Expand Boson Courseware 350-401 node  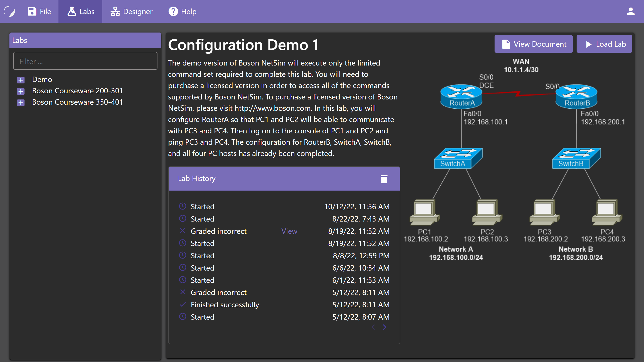(x=21, y=103)
